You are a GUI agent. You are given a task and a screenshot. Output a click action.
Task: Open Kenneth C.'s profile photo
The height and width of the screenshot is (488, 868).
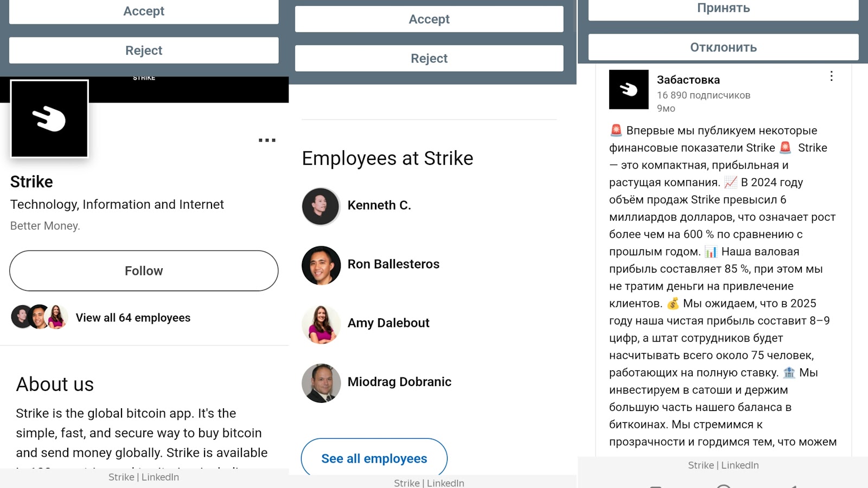(x=321, y=206)
